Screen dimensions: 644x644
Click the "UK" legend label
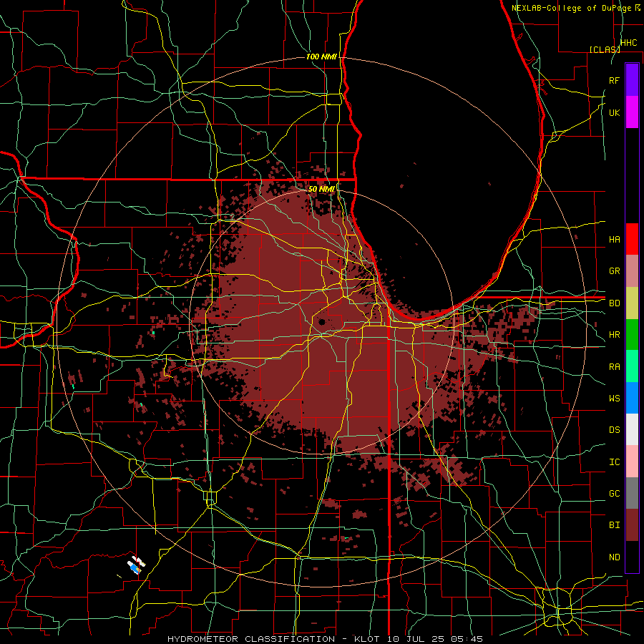(614, 112)
